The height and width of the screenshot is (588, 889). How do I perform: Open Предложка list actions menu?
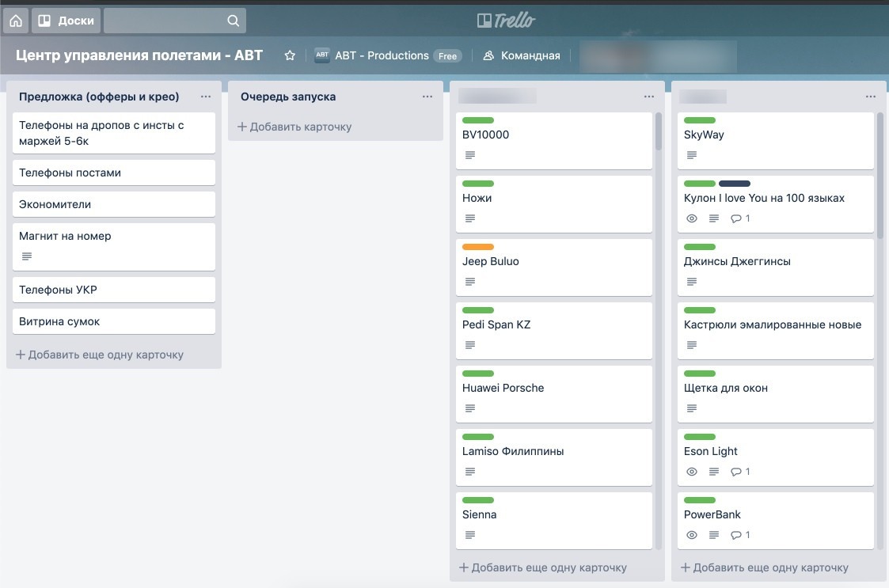[x=206, y=97]
